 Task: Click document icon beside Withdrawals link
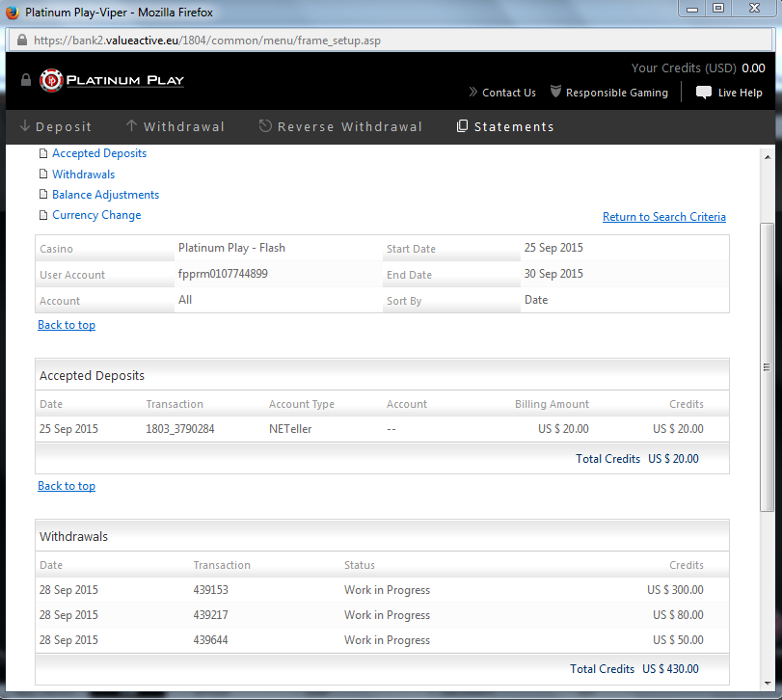coord(43,174)
